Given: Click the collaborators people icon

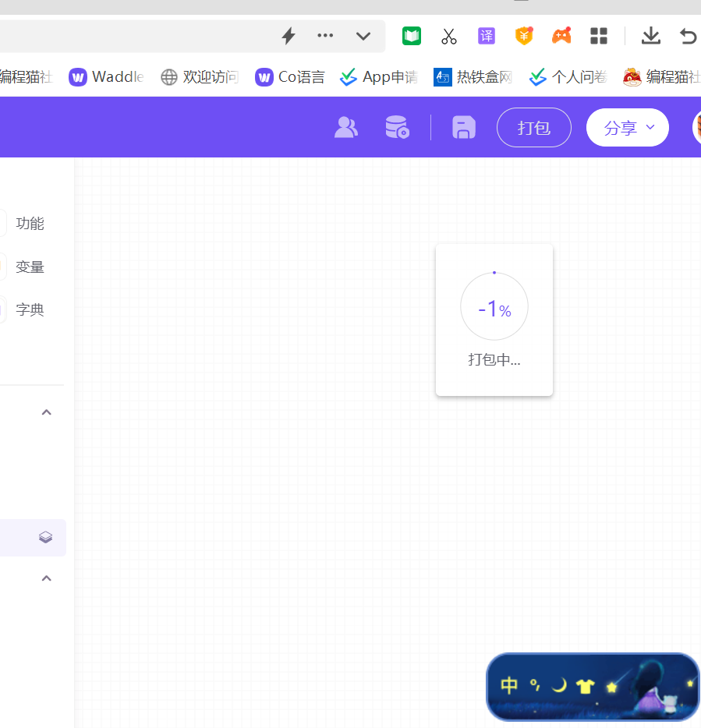Looking at the screenshot, I should click(x=346, y=127).
